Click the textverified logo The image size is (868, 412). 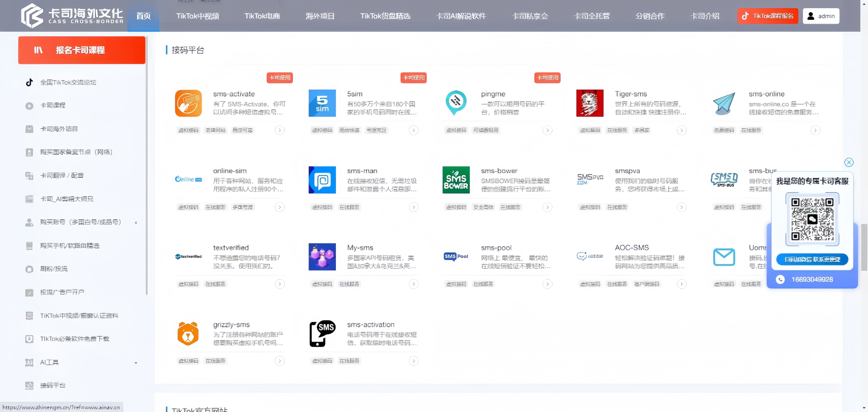(188, 257)
